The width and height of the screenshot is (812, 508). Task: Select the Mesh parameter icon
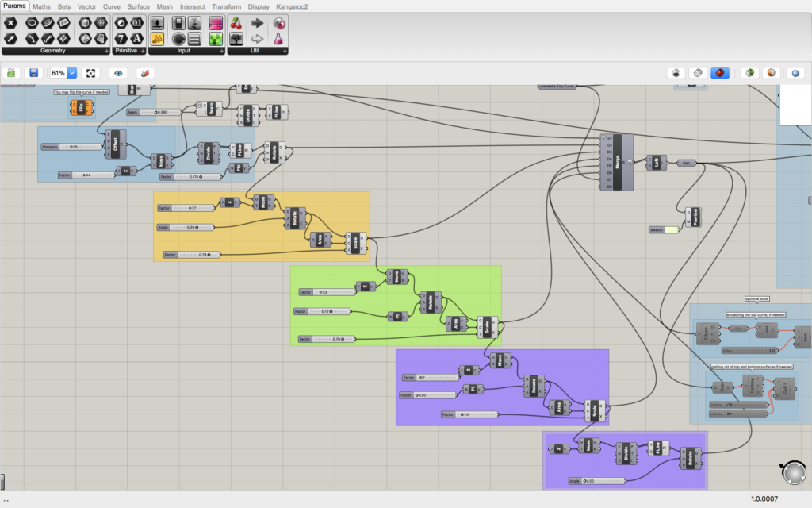click(x=101, y=23)
